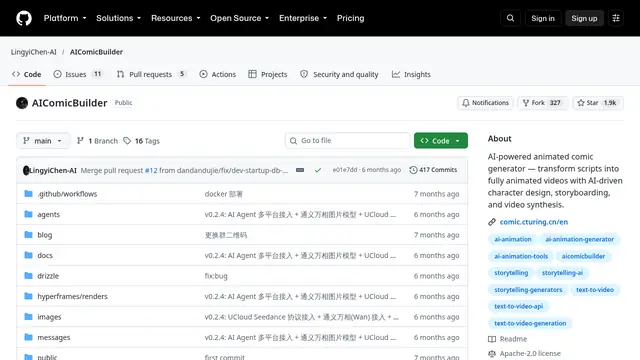This screenshot has width=640, height=360.
Task: Click the folder icon beside drizzle
Action: [x=28, y=276]
